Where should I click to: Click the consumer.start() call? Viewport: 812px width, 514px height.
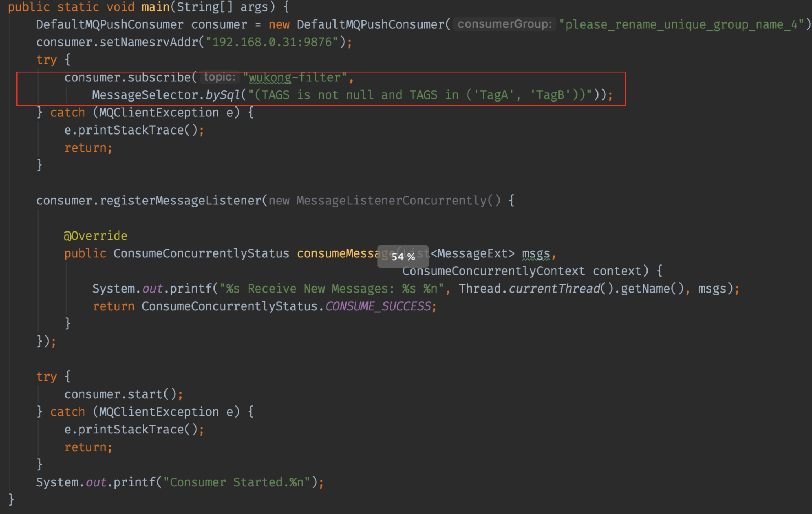[x=121, y=394]
